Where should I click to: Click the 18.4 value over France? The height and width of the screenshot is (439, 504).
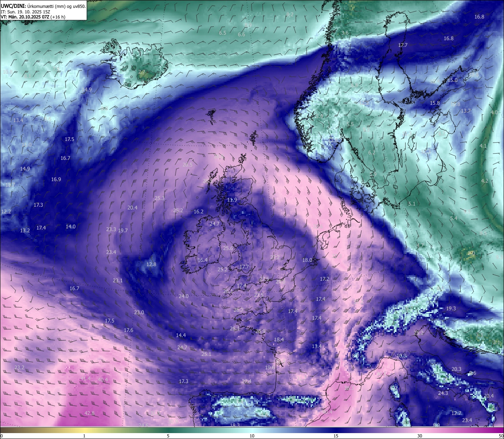[x=279, y=339]
